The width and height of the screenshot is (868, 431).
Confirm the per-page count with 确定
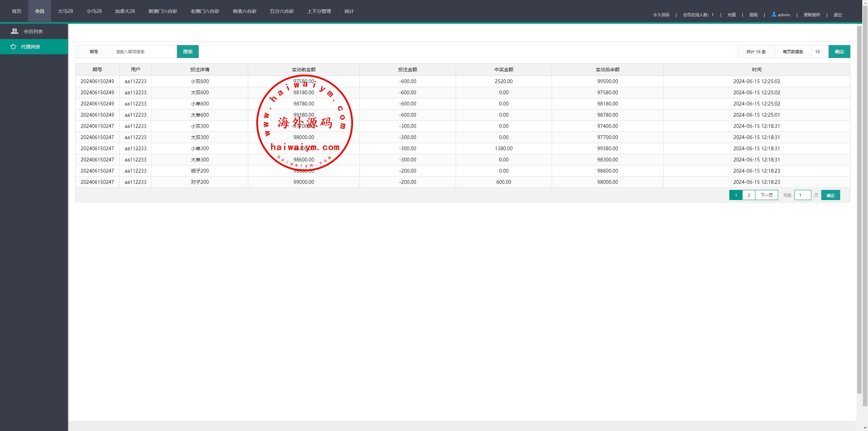click(x=839, y=52)
